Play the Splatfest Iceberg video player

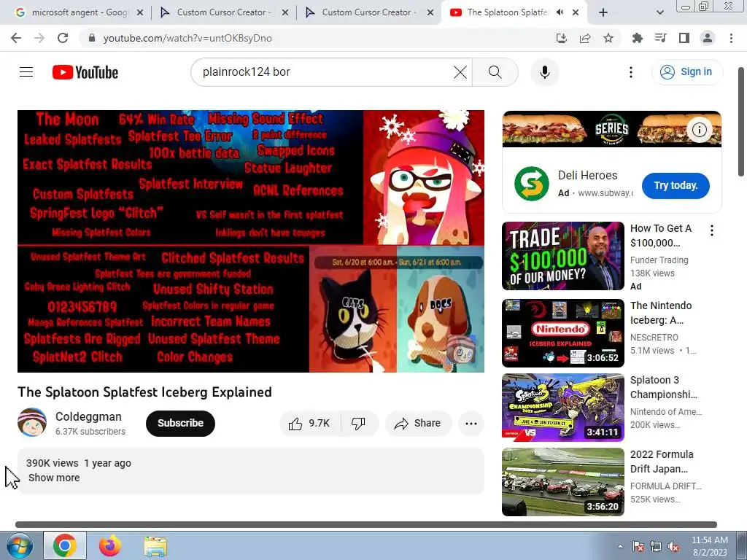coord(251,241)
